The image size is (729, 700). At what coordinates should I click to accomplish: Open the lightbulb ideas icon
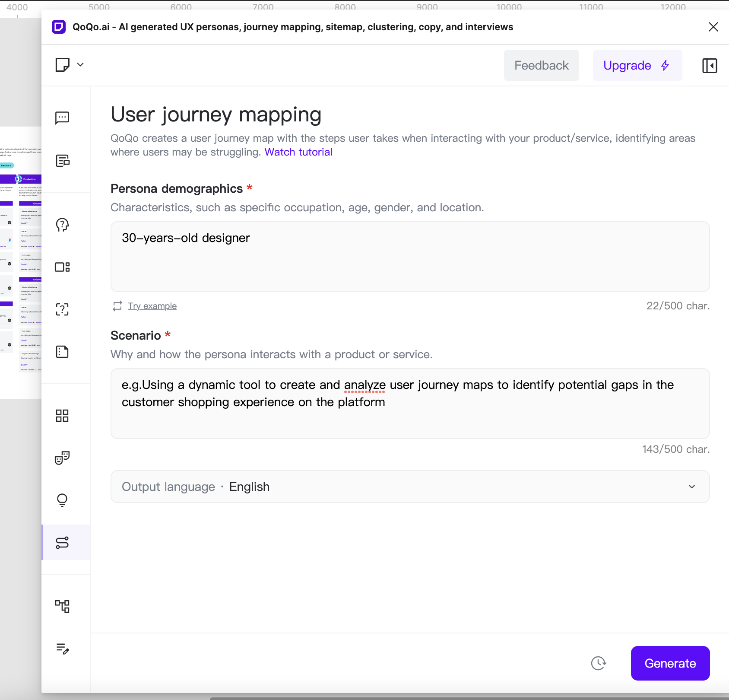62,500
